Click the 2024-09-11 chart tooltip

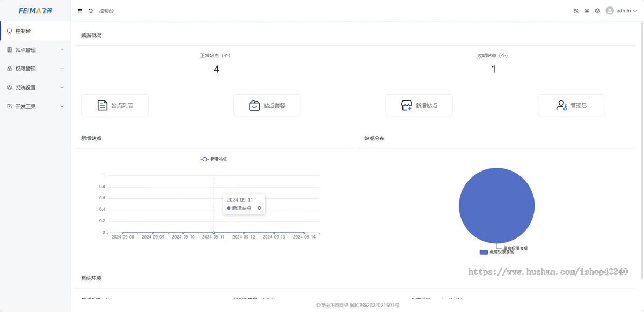click(x=244, y=204)
